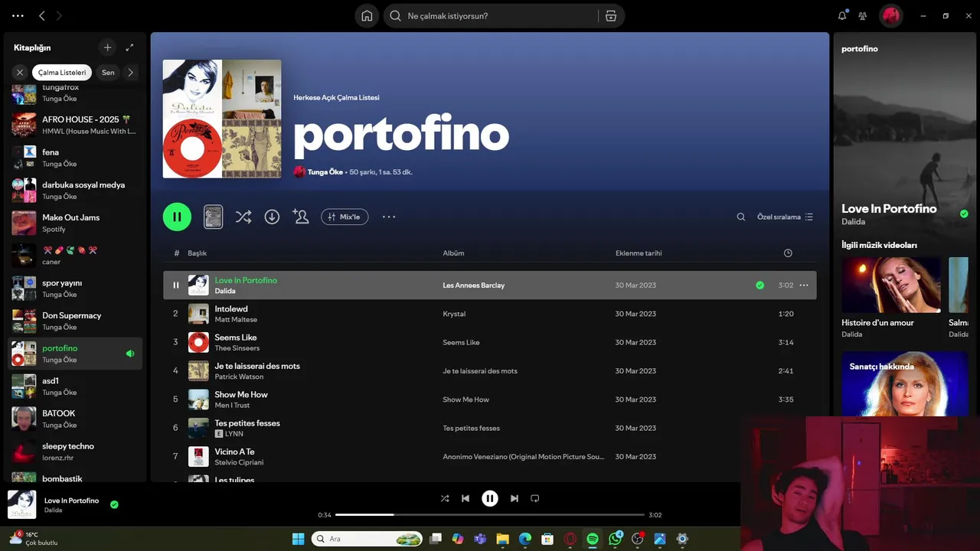Image resolution: width=980 pixels, height=551 pixels.
Task: Open notifications bell
Action: 842,15
